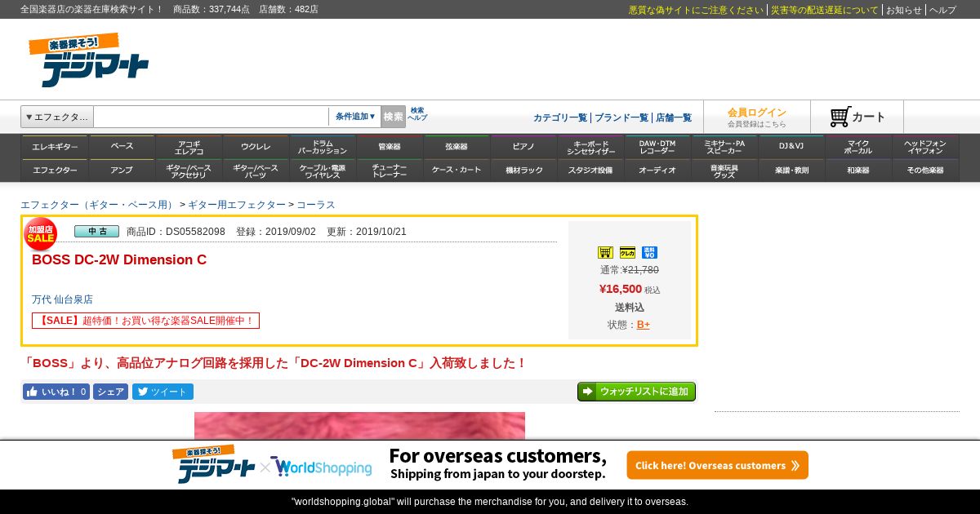Select the 和楽器 category tab
The width and height of the screenshot is (980, 514).
coord(858,171)
